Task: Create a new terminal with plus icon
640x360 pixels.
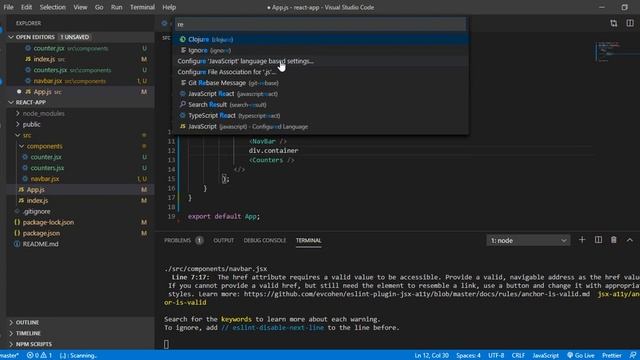Action: coord(582,240)
